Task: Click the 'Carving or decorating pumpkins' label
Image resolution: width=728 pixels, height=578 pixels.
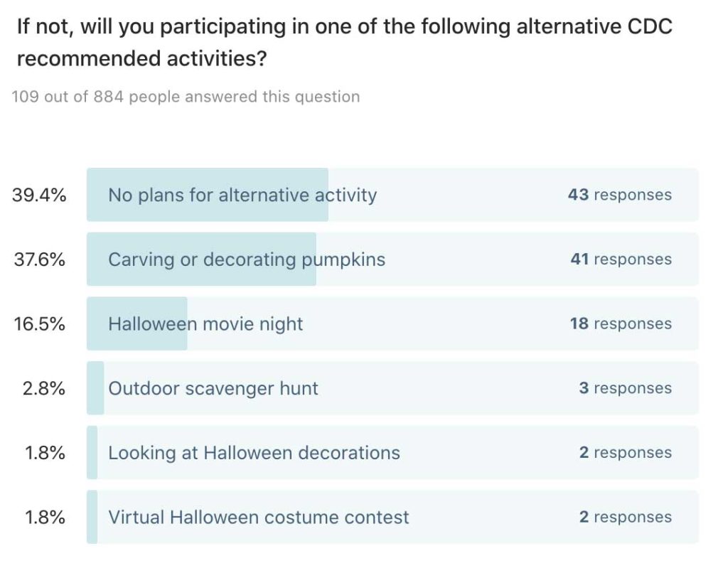Action: click(246, 259)
